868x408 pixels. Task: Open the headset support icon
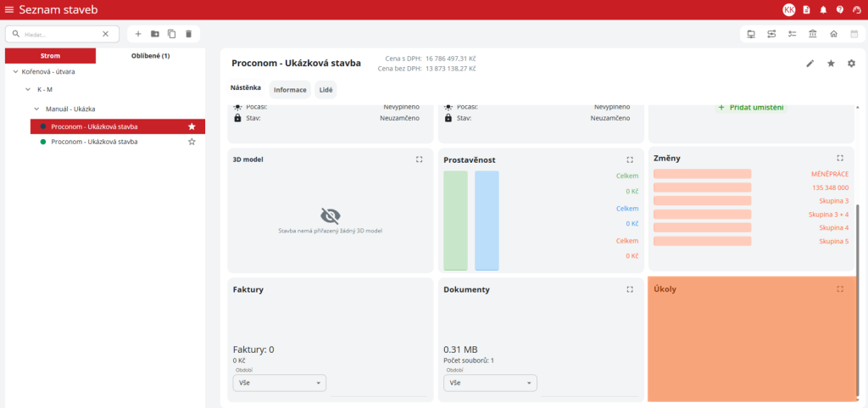[856, 9]
